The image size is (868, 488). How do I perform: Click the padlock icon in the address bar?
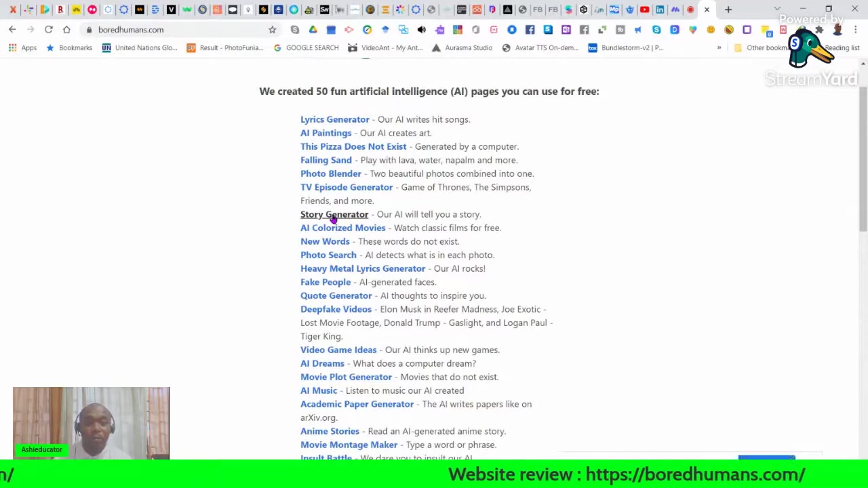[x=90, y=29]
